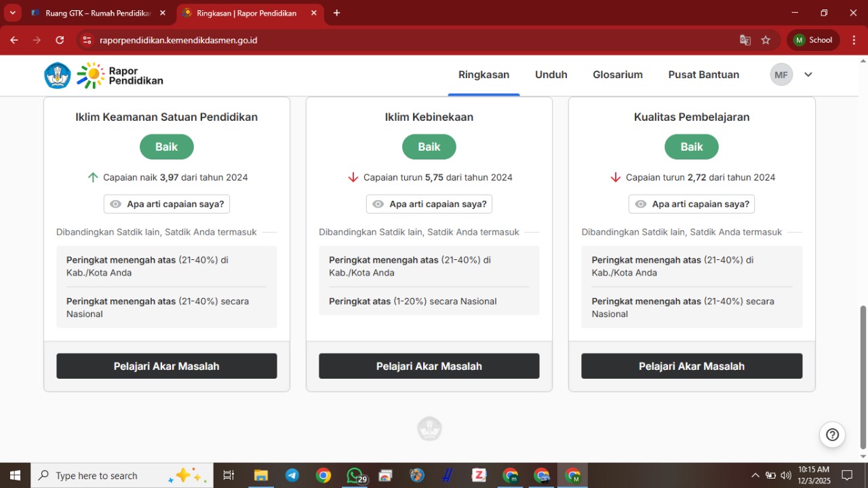Viewport: 868px width, 488px height.
Task: Show meaning of Iklim Keamanan achievement
Action: pyautogui.click(x=167, y=204)
